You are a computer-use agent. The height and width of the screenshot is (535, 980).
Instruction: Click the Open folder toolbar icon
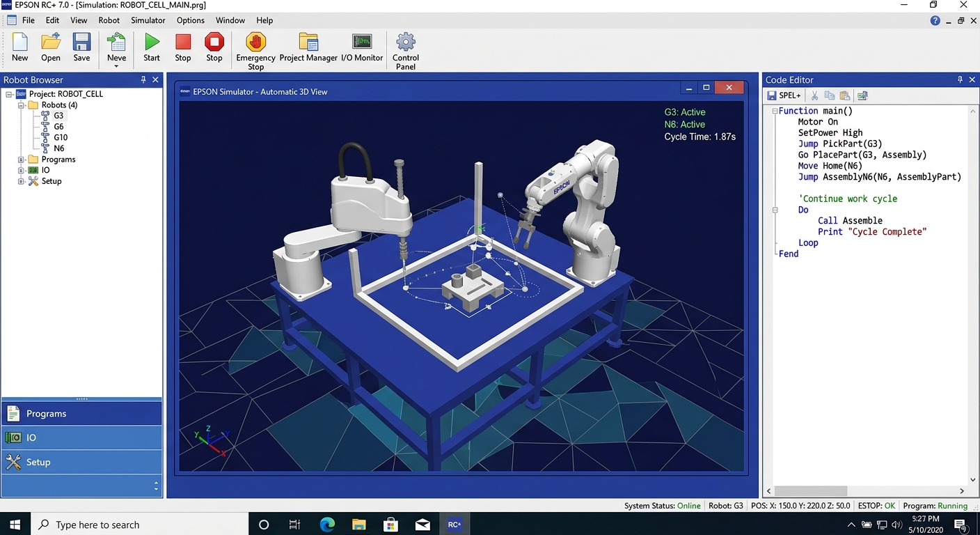(51, 42)
